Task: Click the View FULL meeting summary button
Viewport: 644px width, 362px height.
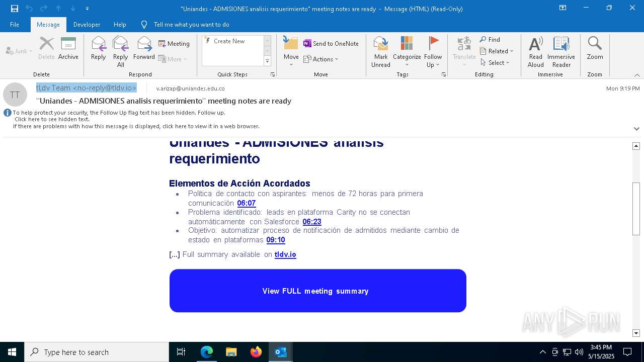Action: click(318, 291)
